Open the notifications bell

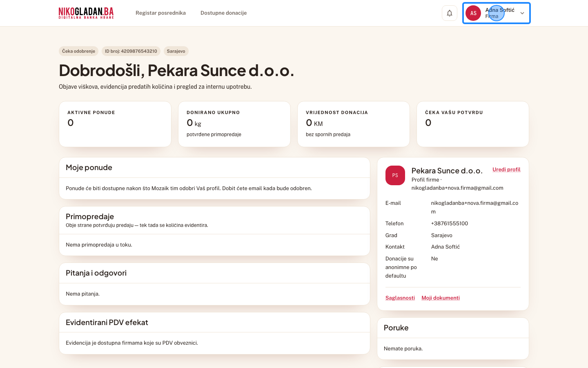pyautogui.click(x=449, y=13)
